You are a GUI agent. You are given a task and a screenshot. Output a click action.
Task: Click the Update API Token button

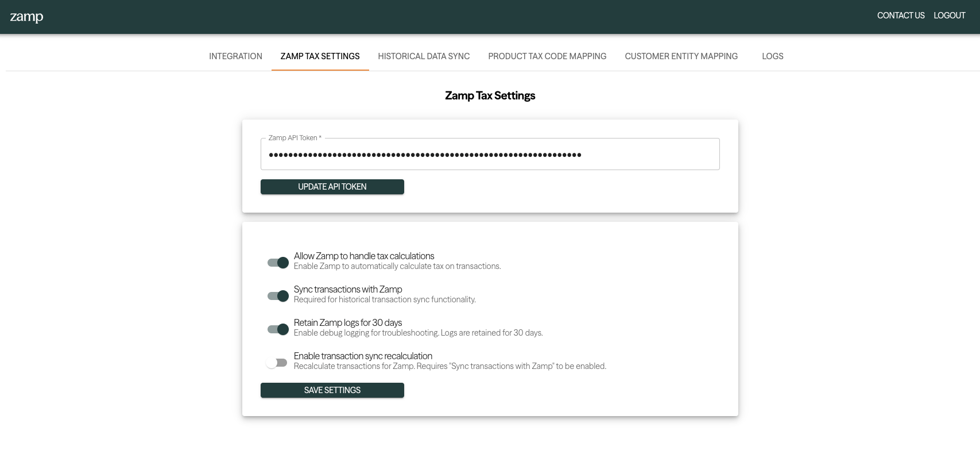coord(332,187)
